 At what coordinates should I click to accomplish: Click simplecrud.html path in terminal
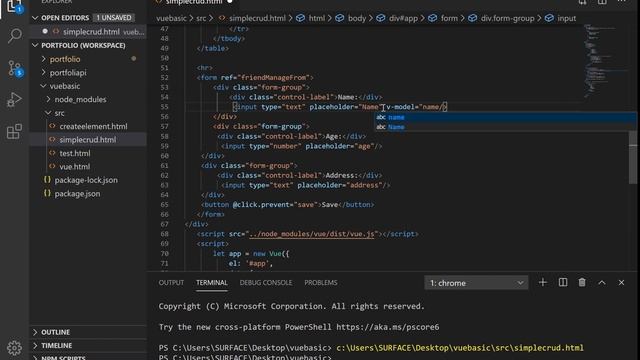(460, 348)
